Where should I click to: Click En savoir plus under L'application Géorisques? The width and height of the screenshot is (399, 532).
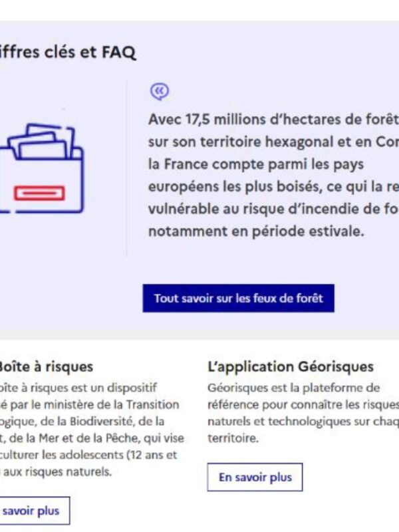255,477
